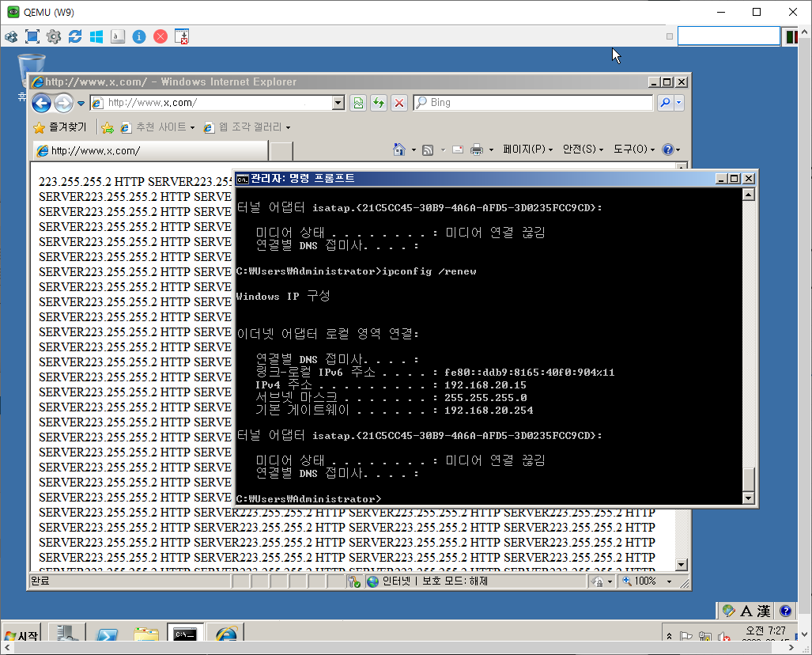Select the http://www.x.com/ tab
The height and width of the screenshot is (655, 812).
151,151
